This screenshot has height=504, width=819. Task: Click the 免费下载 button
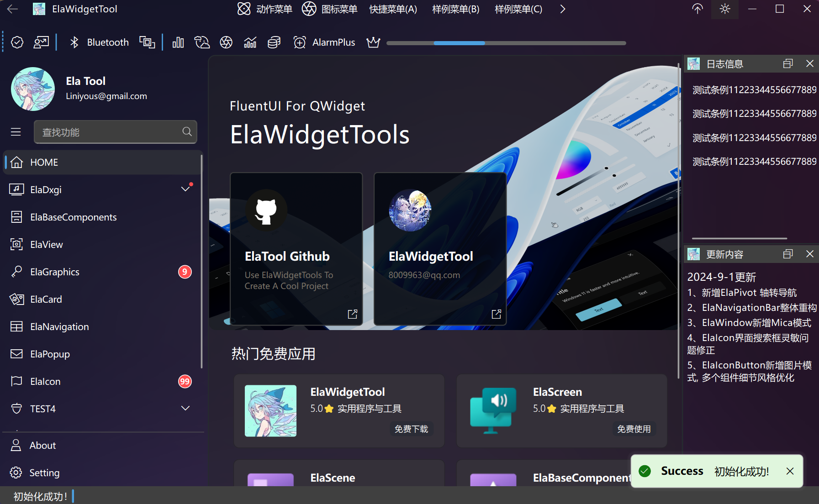[411, 429]
